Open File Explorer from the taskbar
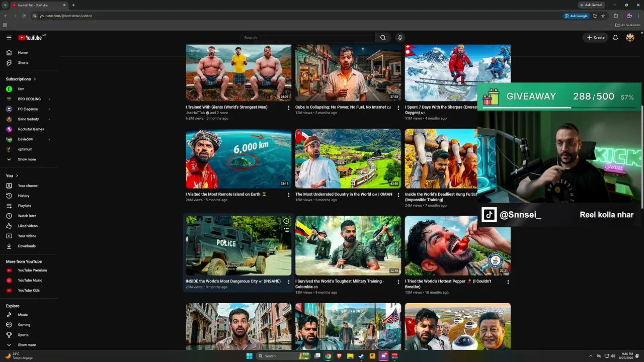The height and width of the screenshot is (362, 644). (x=350, y=356)
